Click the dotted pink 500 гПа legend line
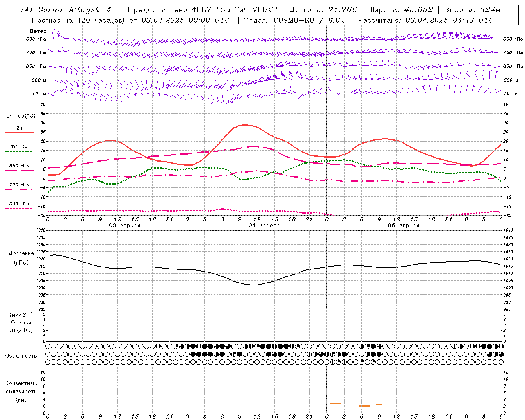The height and width of the screenshot is (420, 525). [18, 208]
